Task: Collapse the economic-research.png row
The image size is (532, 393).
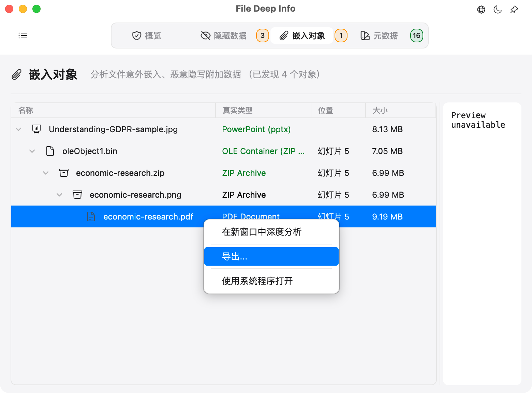Action: pos(60,195)
